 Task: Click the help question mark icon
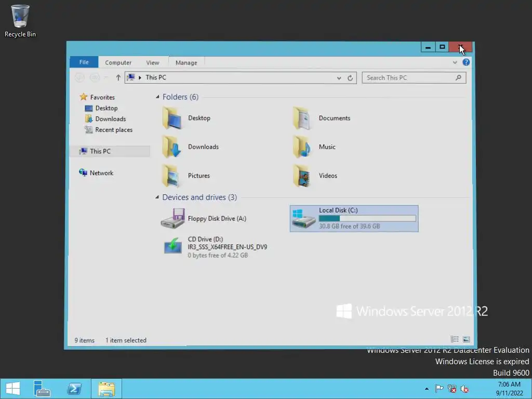(466, 62)
